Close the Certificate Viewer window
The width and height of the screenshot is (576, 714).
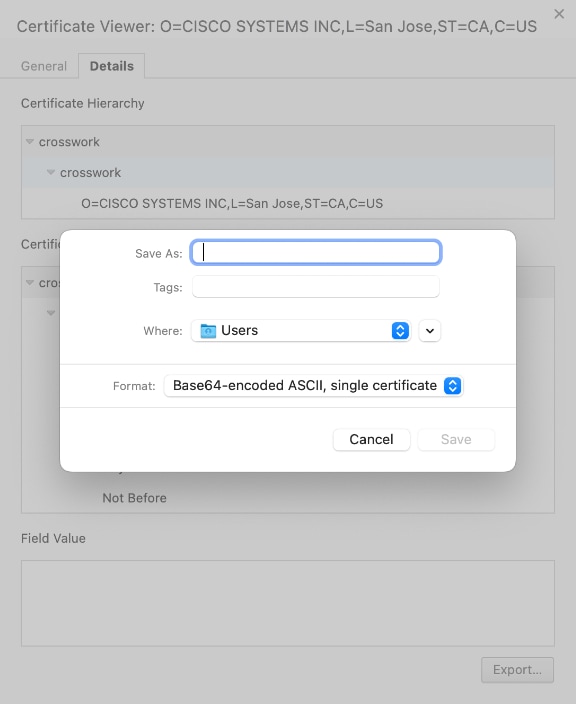[x=559, y=14]
